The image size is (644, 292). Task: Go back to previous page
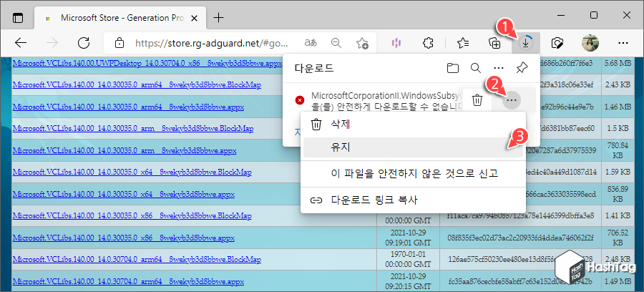click(x=21, y=43)
